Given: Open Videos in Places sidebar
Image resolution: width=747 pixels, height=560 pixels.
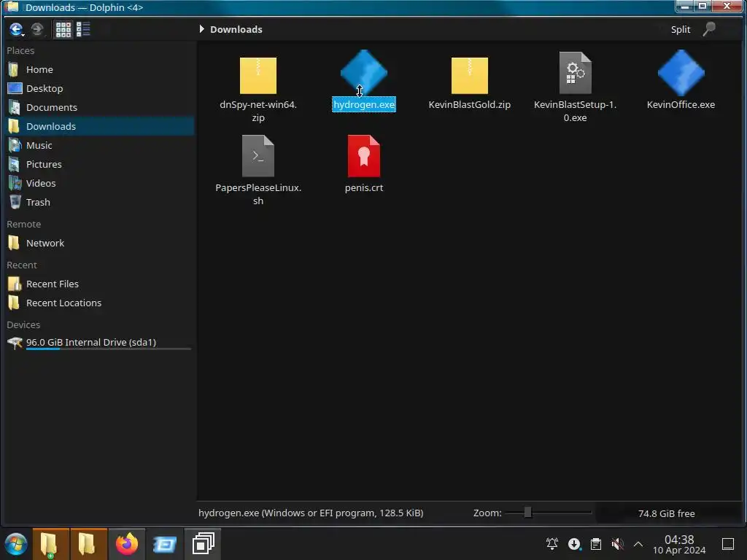Looking at the screenshot, I should pos(99,183).
